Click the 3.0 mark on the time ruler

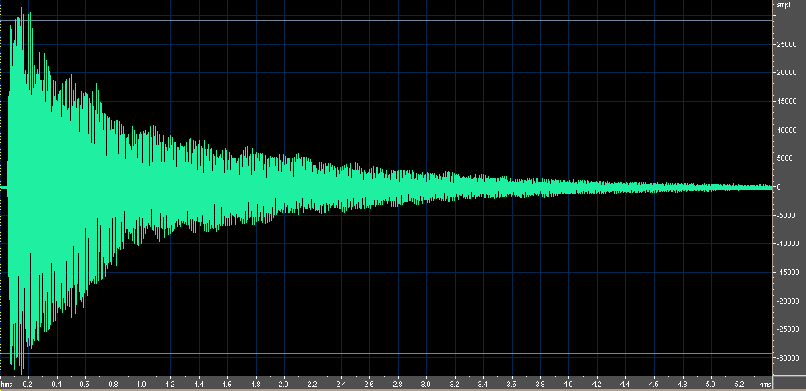pos(426,384)
